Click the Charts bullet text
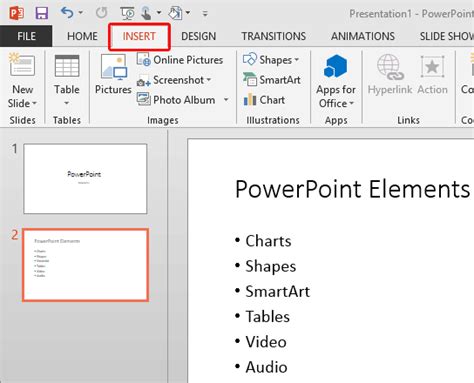This screenshot has height=383, width=474. click(x=268, y=241)
